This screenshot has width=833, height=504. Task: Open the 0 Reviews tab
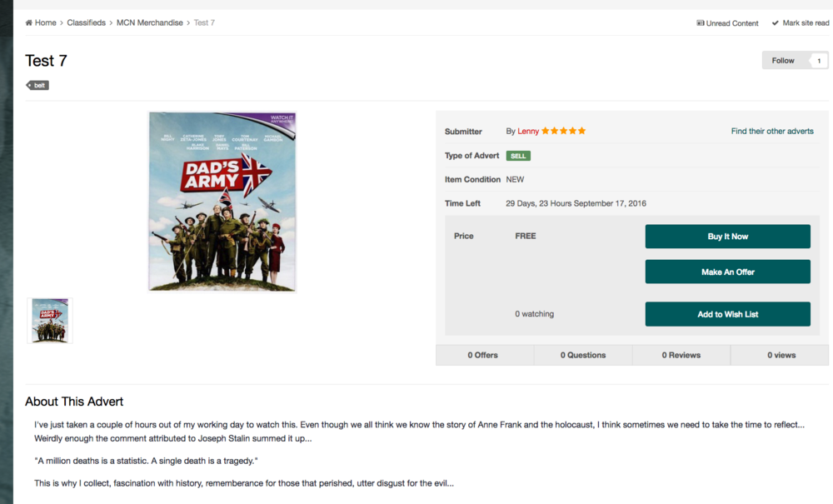coord(681,355)
